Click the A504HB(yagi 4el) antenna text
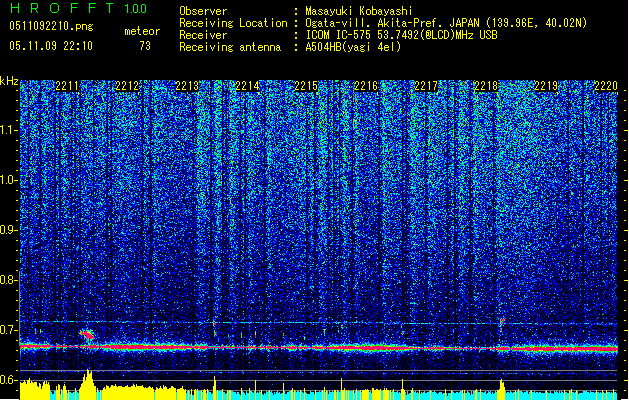Screen dimensions: 629x400 (x=353, y=47)
